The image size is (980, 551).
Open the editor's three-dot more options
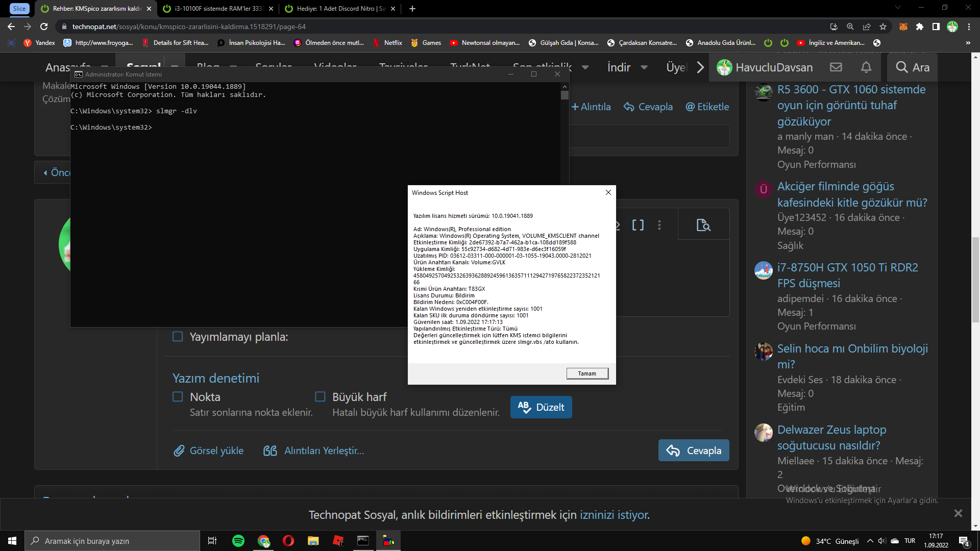659,225
